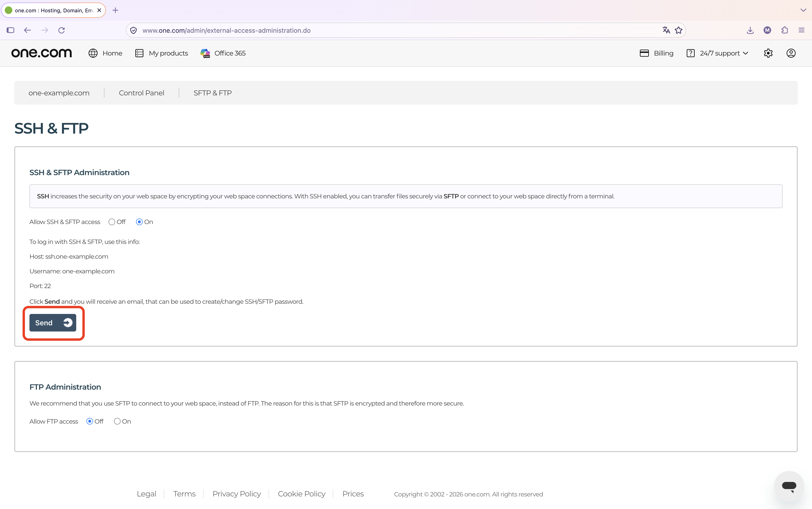Bookmark page with the star icon
This screenshot has width=812, height=509.
tap(678, 30)
